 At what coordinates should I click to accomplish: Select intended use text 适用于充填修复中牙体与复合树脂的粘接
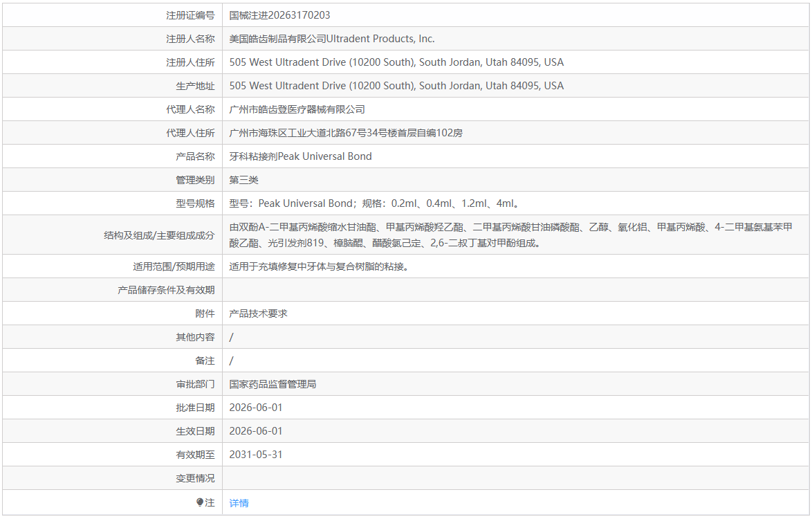[x=319, y=266]
